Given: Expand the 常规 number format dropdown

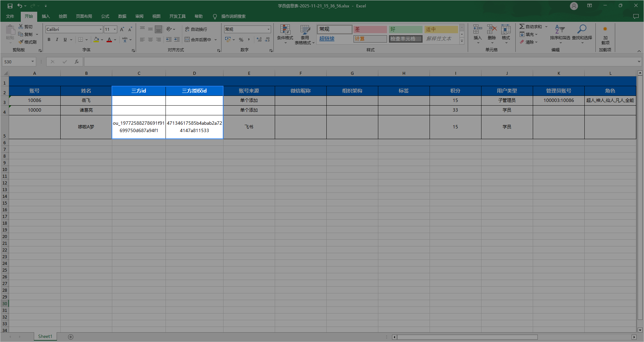Looking at the screenshot, I should pos(268,30).
